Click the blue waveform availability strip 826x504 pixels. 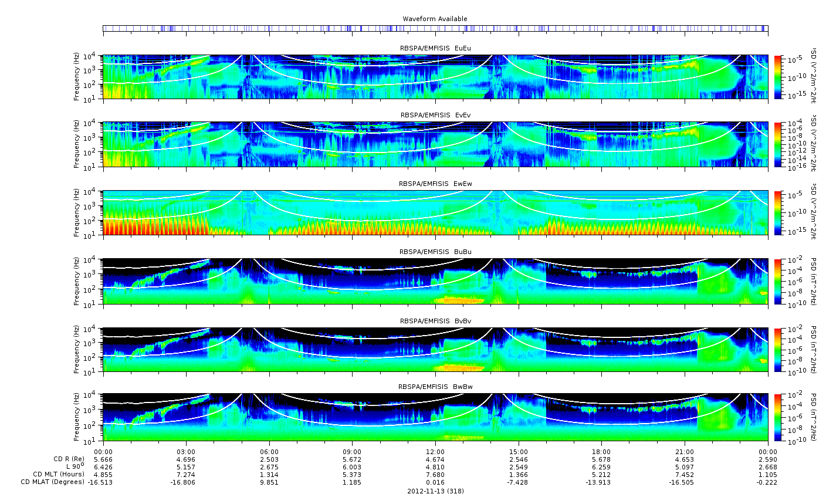435,28
